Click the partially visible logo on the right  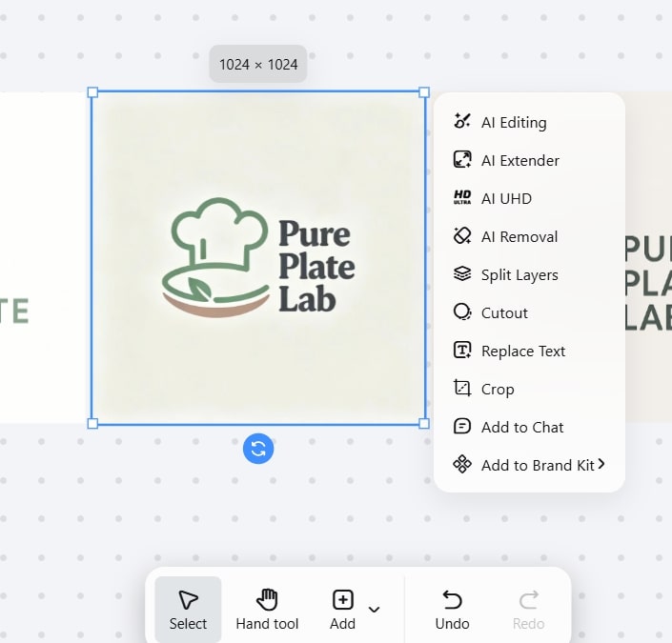point(648,283)
